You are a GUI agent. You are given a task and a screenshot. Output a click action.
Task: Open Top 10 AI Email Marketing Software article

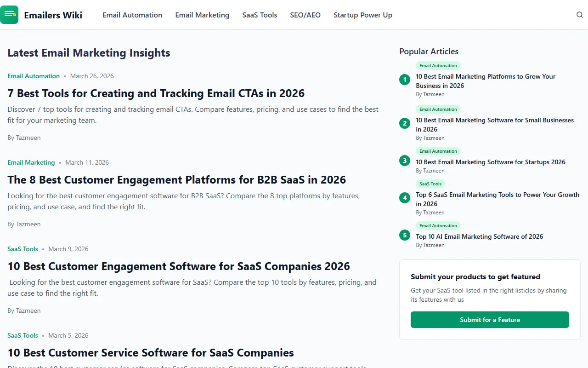tap(479, 236)
